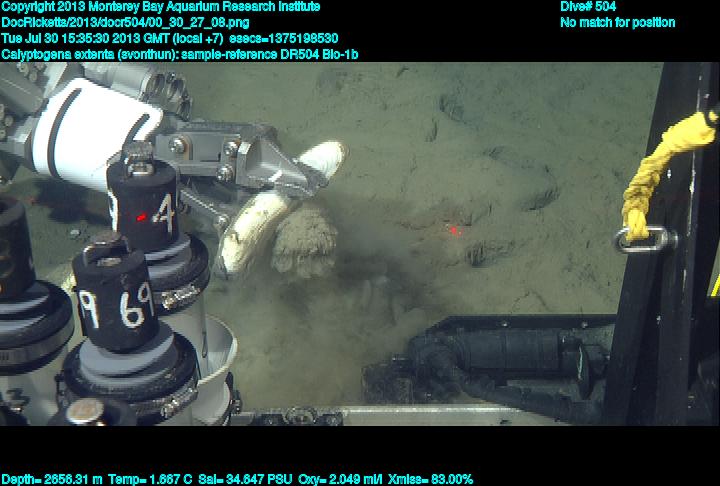Click the yellow knotted rope
The image size is (720, 486).
[650, 170]
